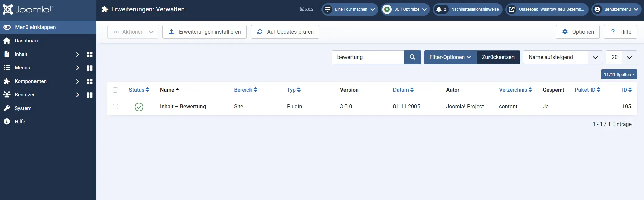Open the Inhalt dashboard grid icon
Viewport: 644px width, 200px height.
pos(90,55)
